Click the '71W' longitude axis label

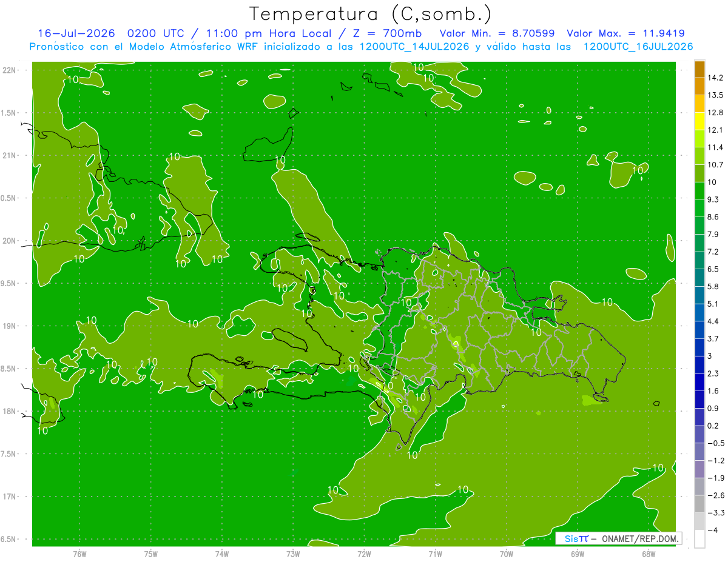(435, 554)
